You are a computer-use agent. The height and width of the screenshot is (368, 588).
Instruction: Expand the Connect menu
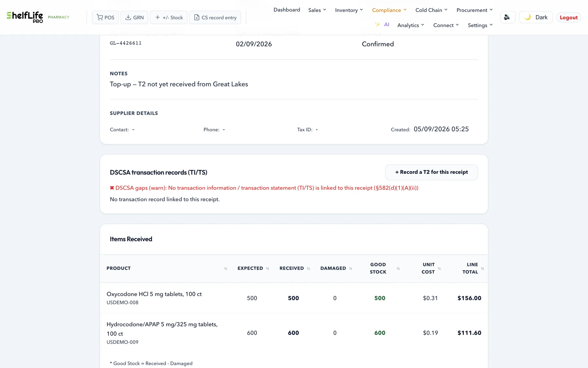pos(446,25)
